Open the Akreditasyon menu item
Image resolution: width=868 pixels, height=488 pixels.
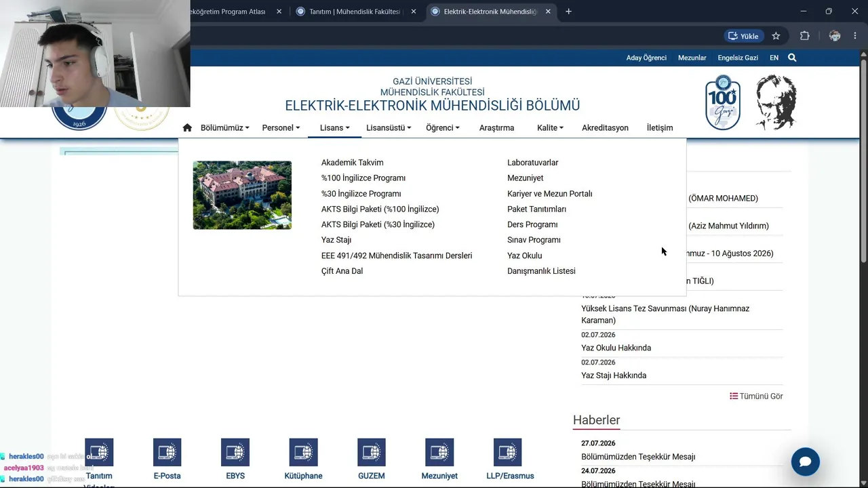pos(605,127)
